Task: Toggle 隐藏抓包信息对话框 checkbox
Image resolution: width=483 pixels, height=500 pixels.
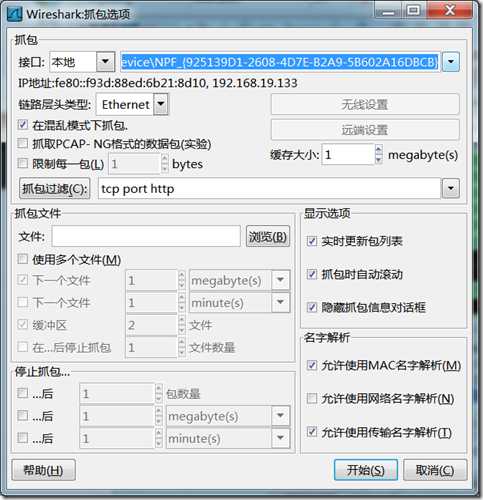Action: point(312,307)
